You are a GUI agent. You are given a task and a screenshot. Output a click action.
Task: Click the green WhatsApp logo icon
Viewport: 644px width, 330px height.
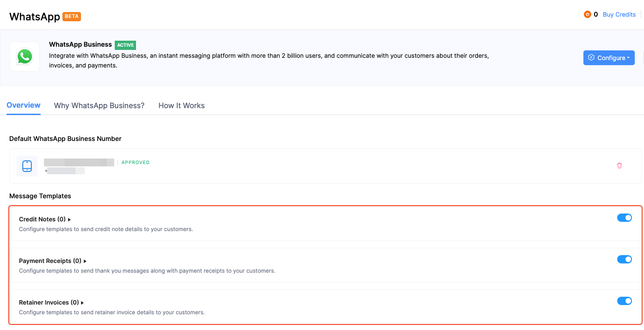coord(25,57)
